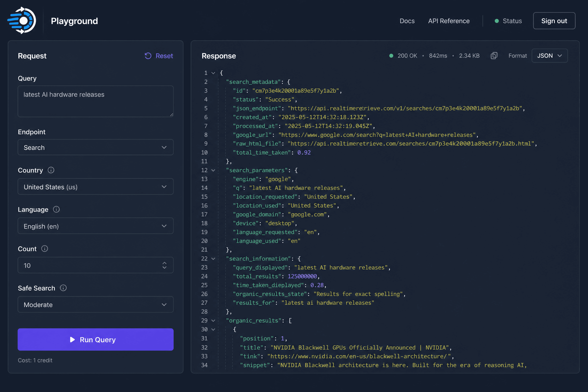Open the API Reference link
Screen dimensions: 588x392
449,21
